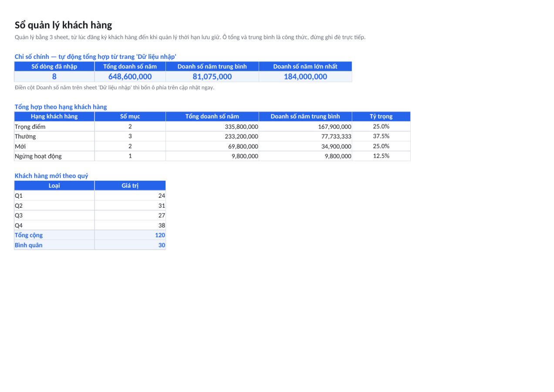Viewport: 554px width, 392px height.
Task: Select the 'Doanh số năm lớn nhất' header
Action: click(305, 67)
